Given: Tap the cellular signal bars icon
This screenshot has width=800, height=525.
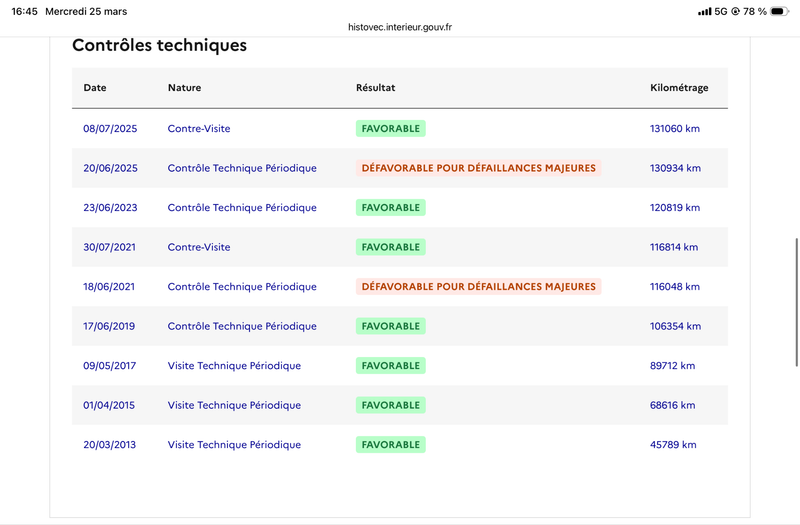Looking at the screenshot, I should 705,11.
